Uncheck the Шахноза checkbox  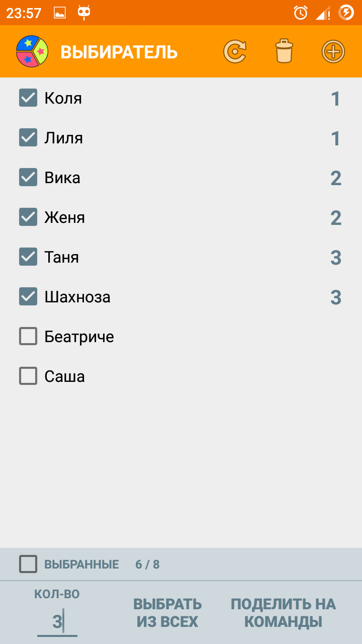click(28, 296)
